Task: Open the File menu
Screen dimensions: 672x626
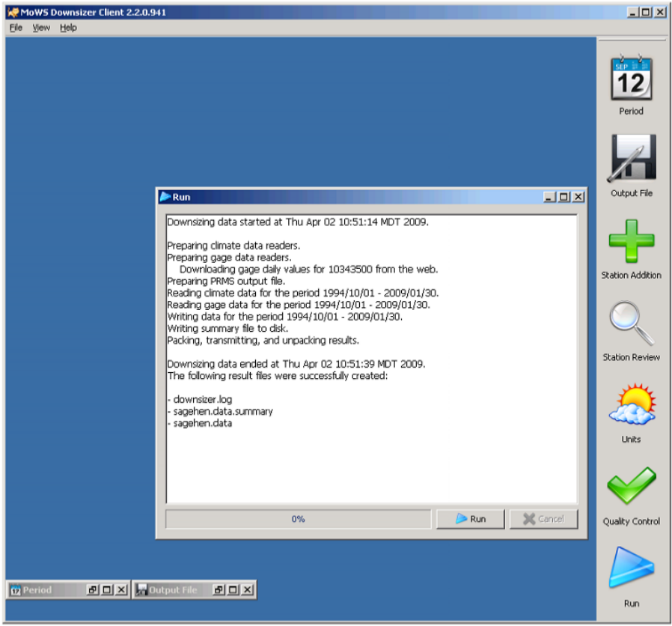Action: pos(16,28)
